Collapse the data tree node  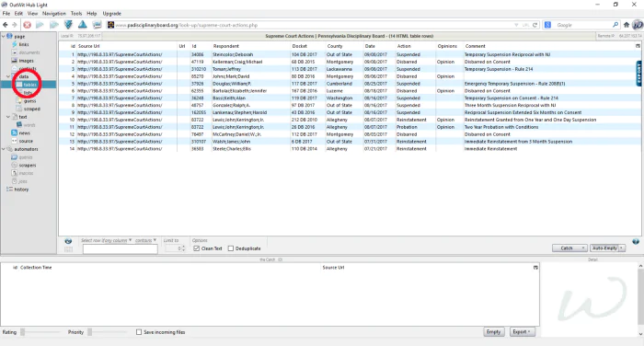(8, 76)
